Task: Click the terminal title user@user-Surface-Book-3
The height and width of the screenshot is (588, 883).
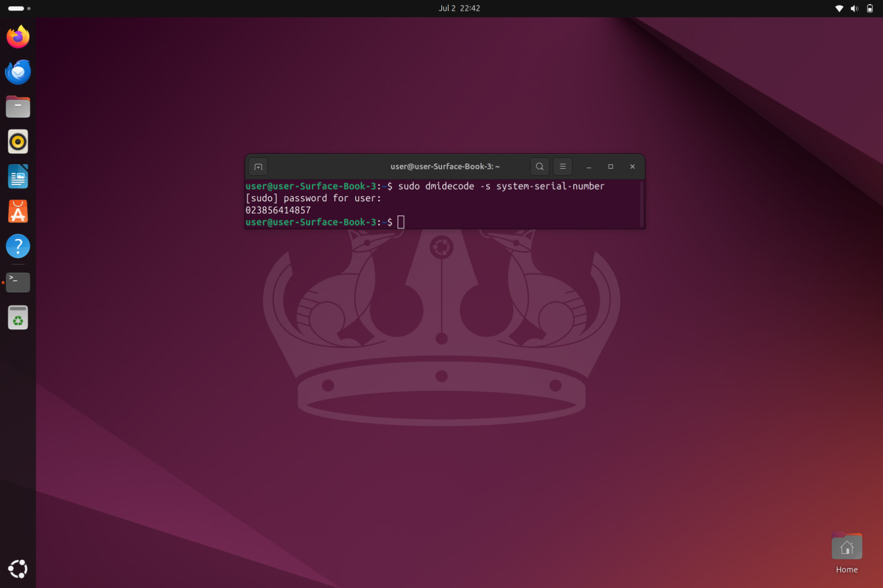Action: [x=445, y=167]
